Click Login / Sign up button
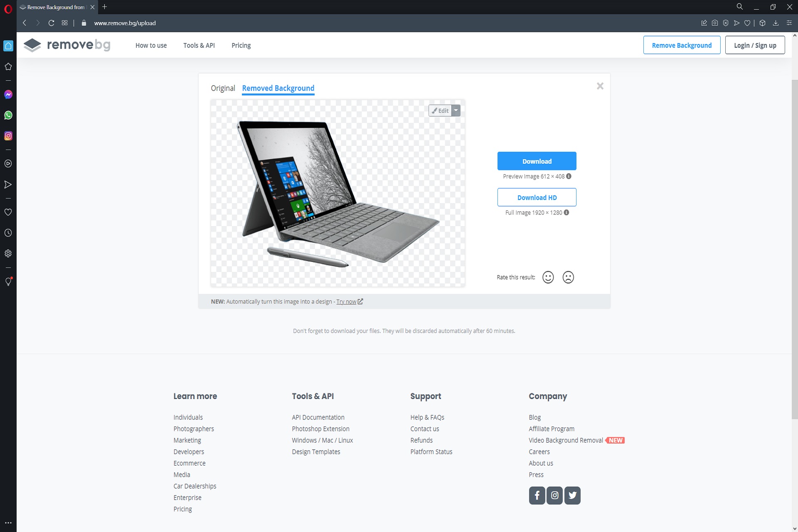The width and height of the screenshot is (798, 532). point(754,45)
